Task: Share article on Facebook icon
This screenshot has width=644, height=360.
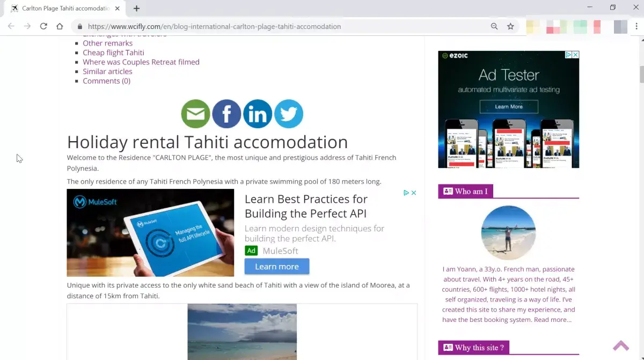Action: point(226,114)
